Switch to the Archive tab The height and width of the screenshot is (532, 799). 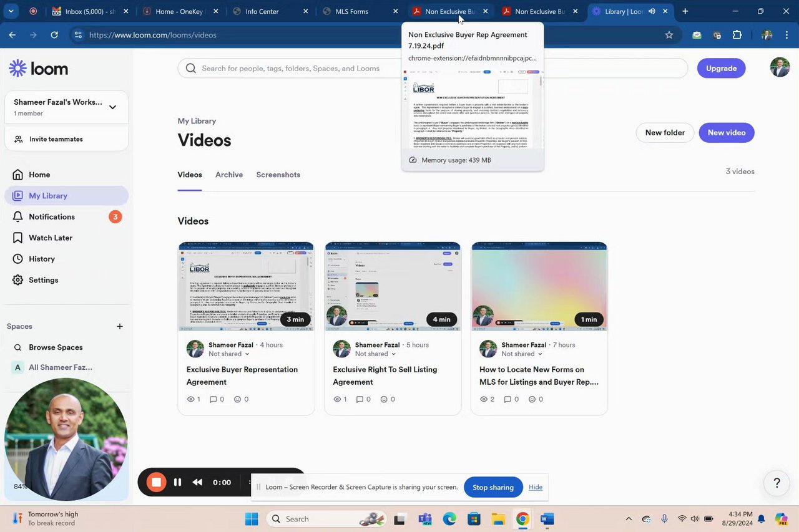click(229, 175)
